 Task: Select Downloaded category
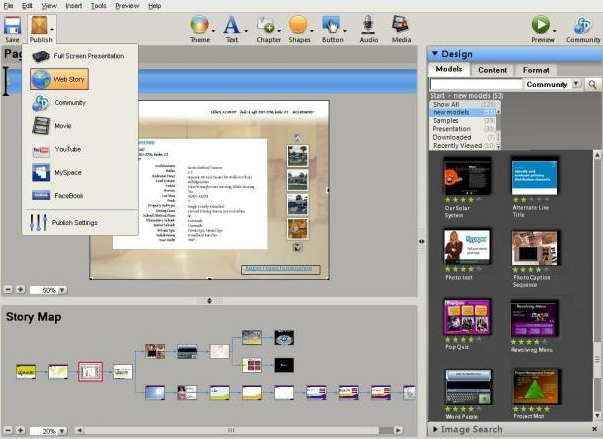point(463,137)
